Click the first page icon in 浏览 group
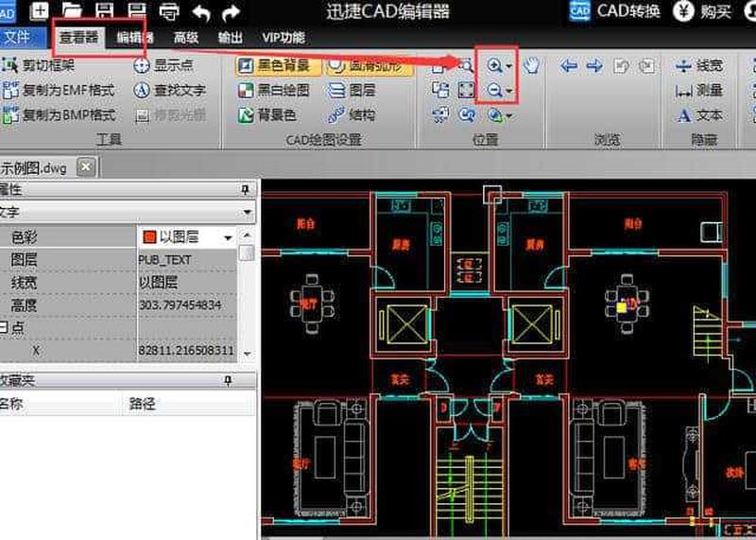 click(x=621, y=65)
